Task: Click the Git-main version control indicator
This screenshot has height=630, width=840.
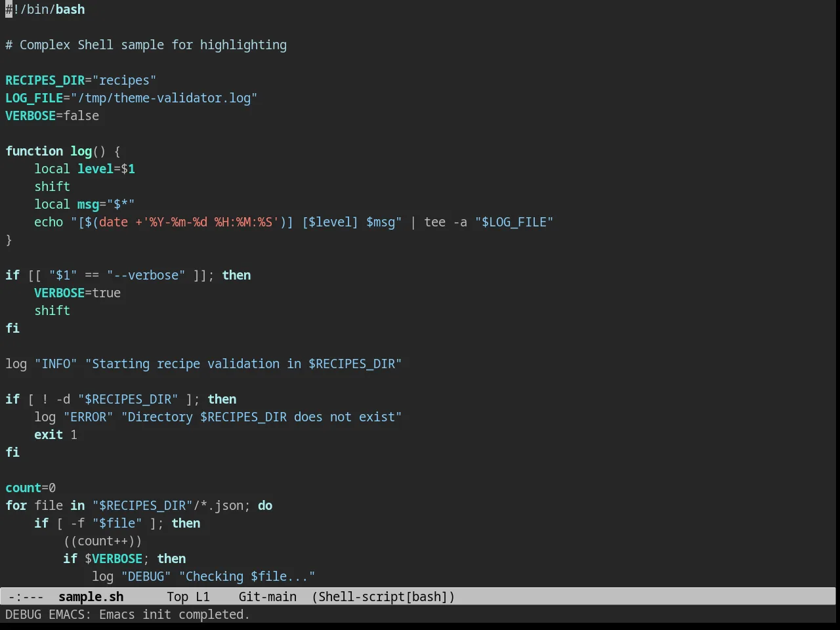Action: pyautogui.click(x=268, y=597)
